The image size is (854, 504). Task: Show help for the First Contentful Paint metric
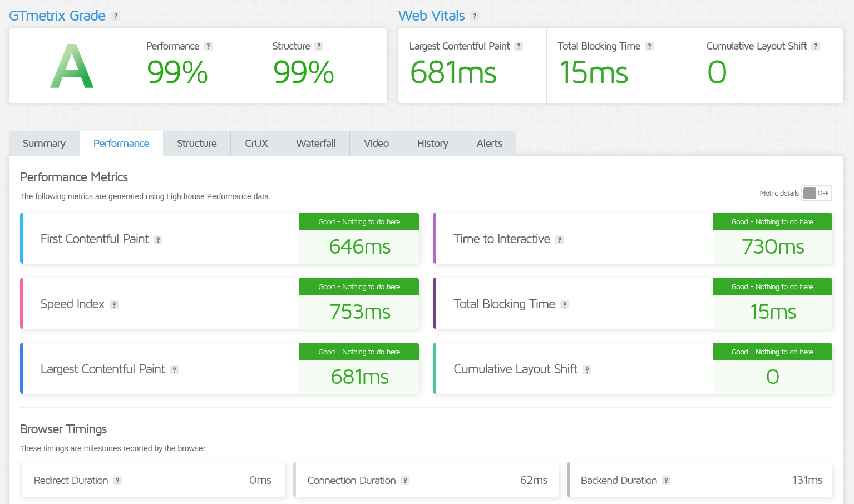(158, 240)
